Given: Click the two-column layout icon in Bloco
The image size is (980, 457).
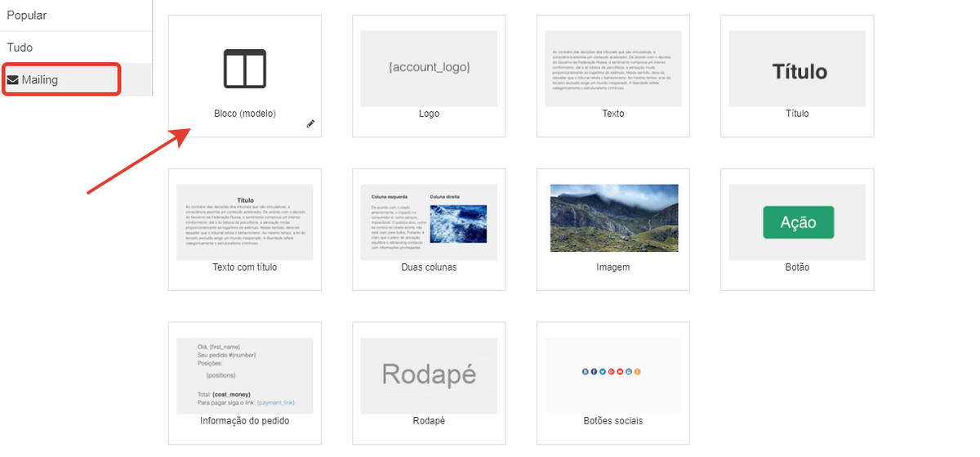Looking at the screenshot, I should 245,69.
